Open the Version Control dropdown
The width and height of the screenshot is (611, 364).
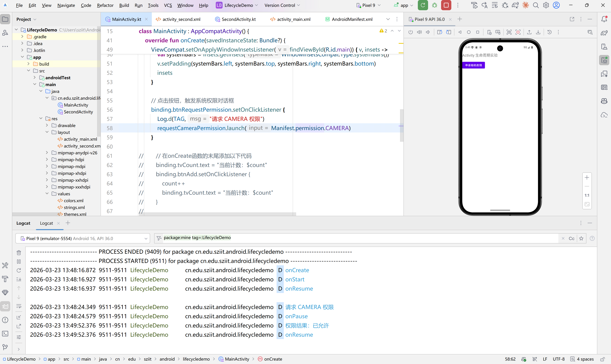coord(282,5)
